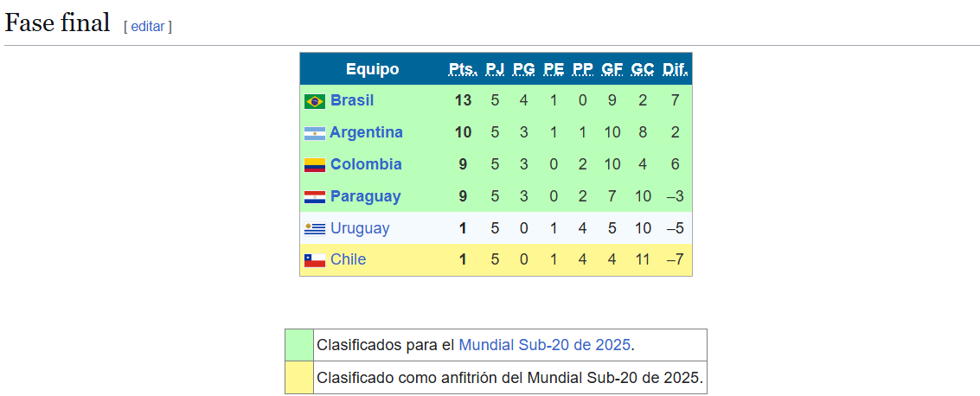Open Mundial Sub-20 de 2025 link

(544, 345)
